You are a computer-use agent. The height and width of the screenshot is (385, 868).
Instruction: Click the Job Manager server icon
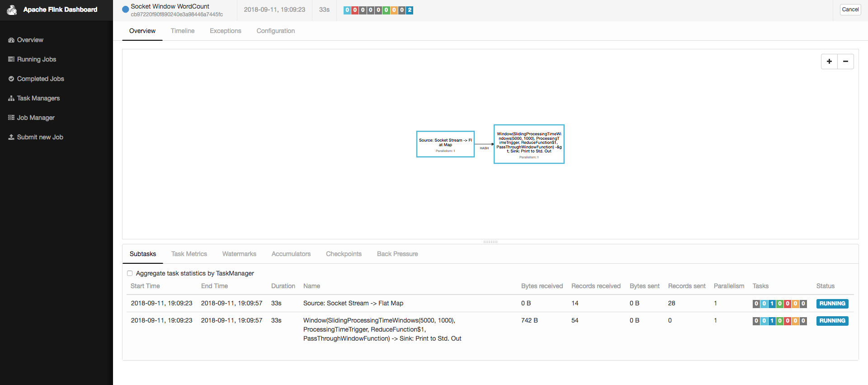(x=11, y=118)
